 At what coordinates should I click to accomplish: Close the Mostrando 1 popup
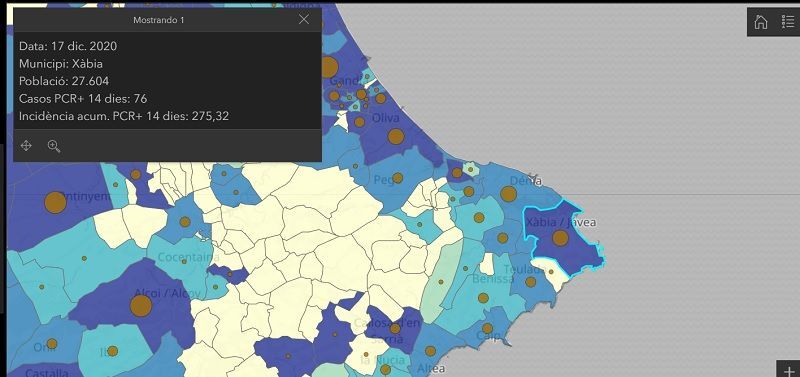304,19
